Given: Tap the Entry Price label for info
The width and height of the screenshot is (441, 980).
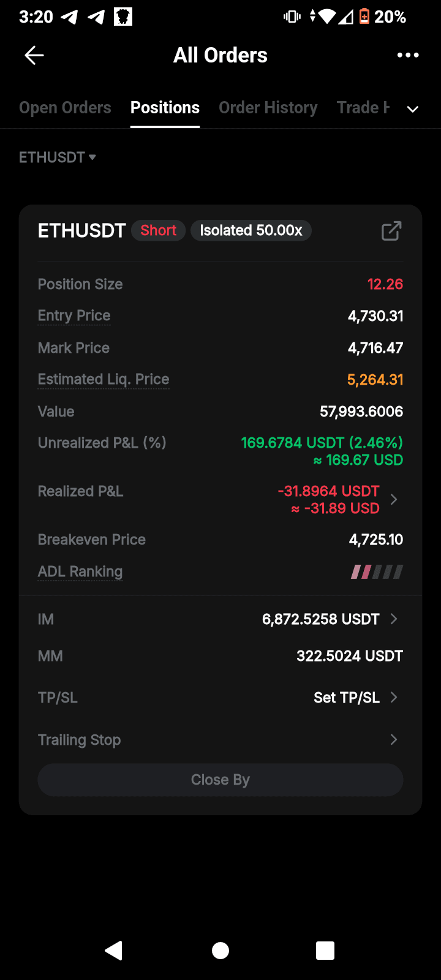Looking at the screenshot, I should 74,315.
